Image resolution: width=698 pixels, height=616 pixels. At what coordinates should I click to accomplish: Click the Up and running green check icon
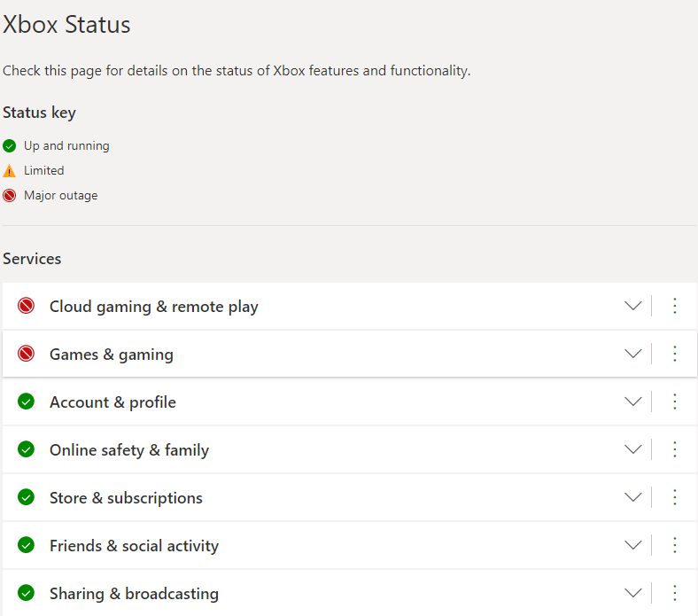pos(10,145)
